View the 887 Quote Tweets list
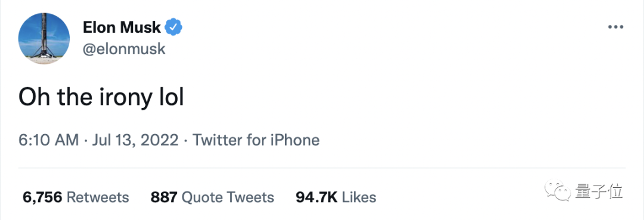This screenshot has height=220, width=644. pyautogui.click(x=212, y=197)
